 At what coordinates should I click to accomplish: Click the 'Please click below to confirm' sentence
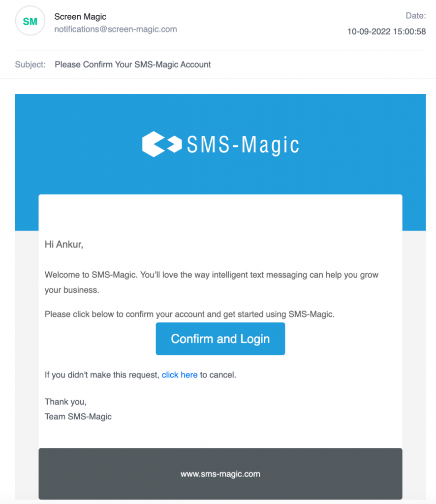click(x=189, y=314)
